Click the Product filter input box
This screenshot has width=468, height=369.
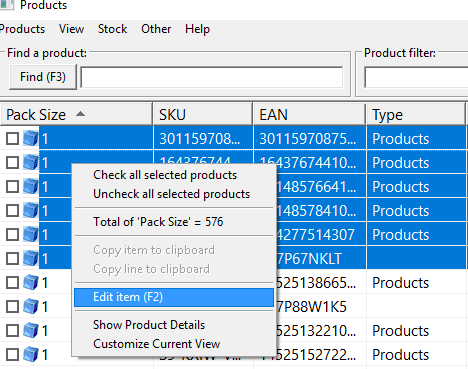[416, 77]
